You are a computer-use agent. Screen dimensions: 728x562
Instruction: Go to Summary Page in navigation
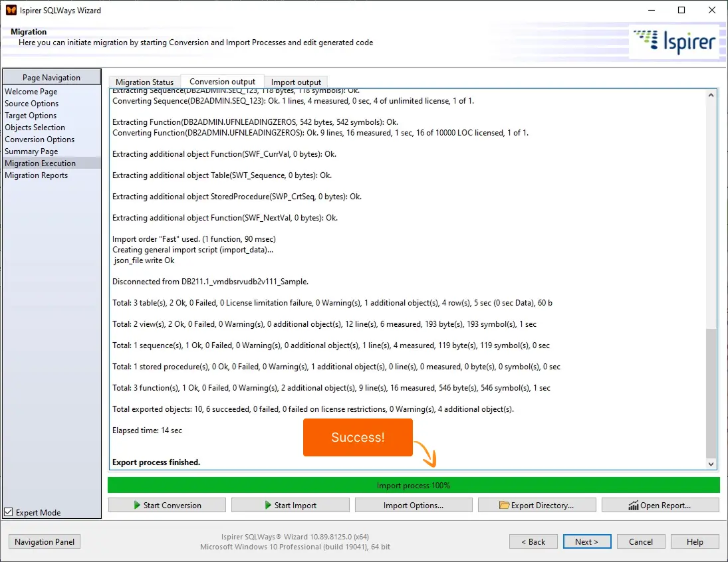click(31, 151)
